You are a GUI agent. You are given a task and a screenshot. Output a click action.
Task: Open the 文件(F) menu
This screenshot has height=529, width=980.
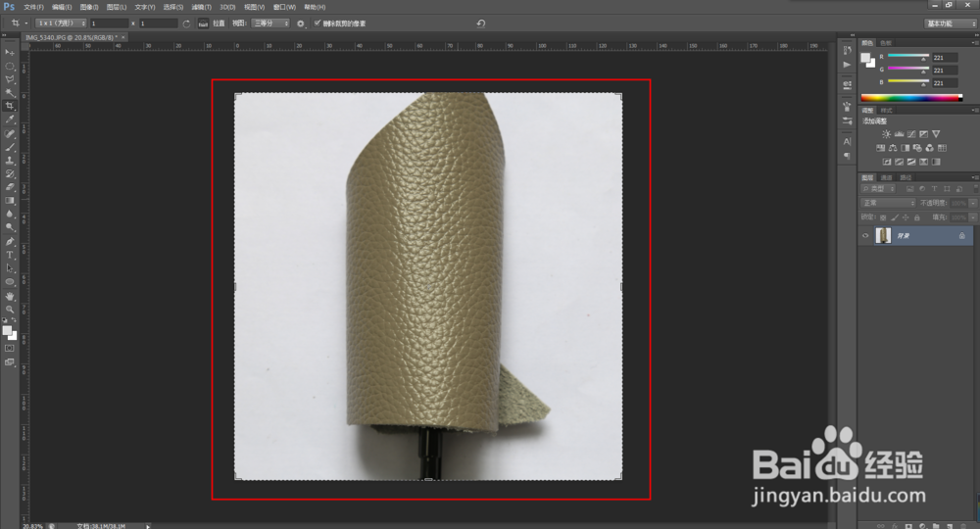click(33, 7)
